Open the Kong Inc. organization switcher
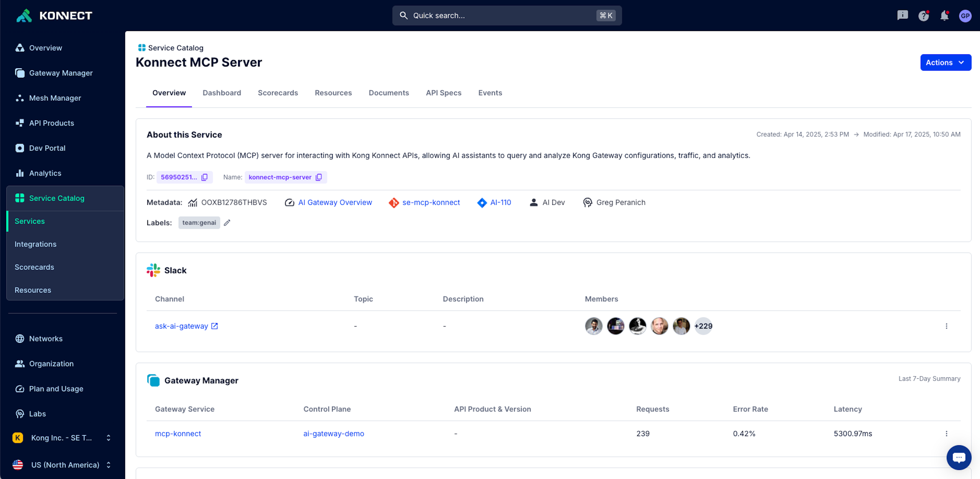Image resolution: width=980 pixels, height=479 pixels. point(61,438)
